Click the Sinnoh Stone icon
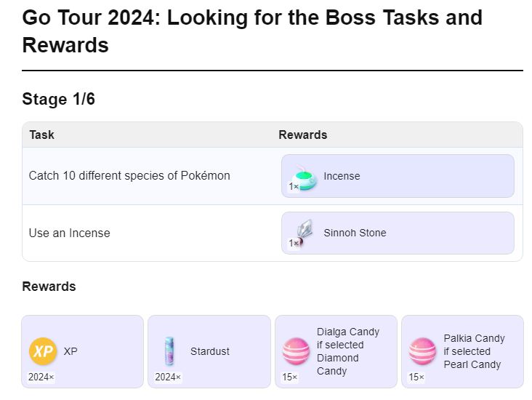532x400 pixels. click(x=302, y=233)
